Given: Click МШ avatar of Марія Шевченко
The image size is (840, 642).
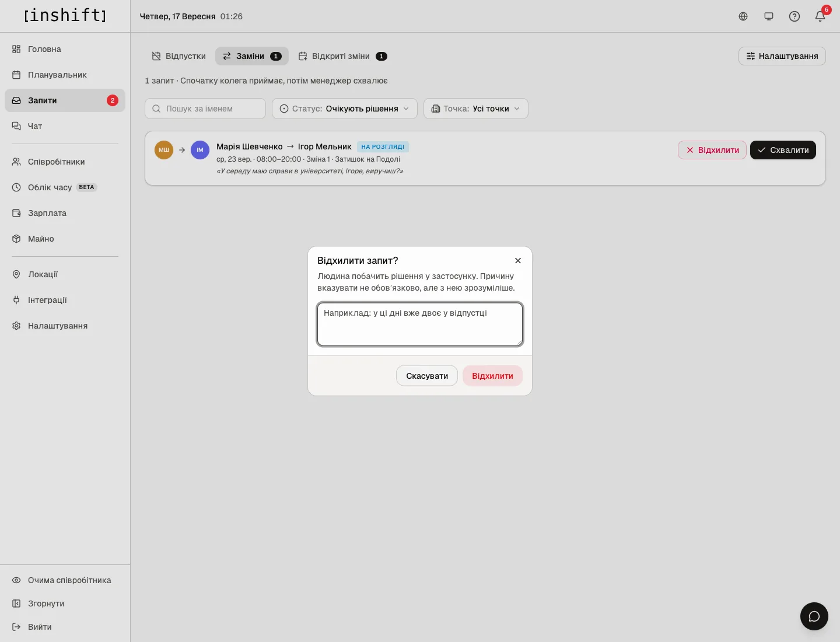Looking at the screenshot, I should (x=164, y=150).
